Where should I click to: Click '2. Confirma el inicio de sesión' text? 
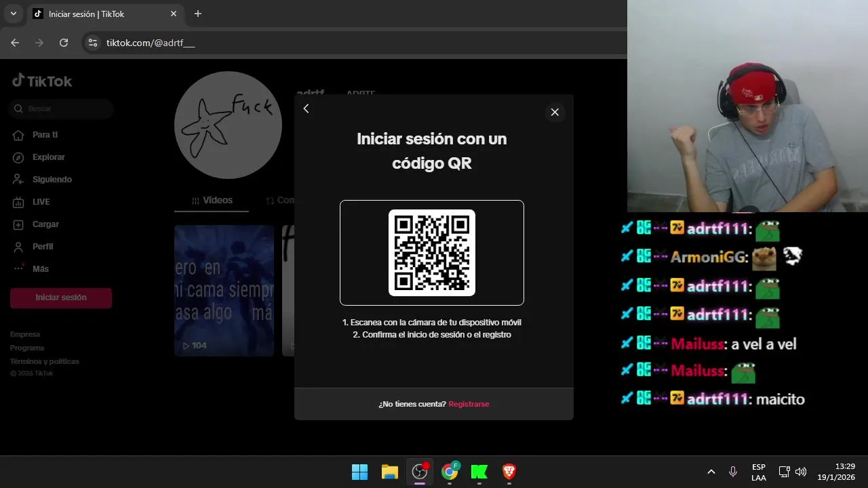[432, 335]
